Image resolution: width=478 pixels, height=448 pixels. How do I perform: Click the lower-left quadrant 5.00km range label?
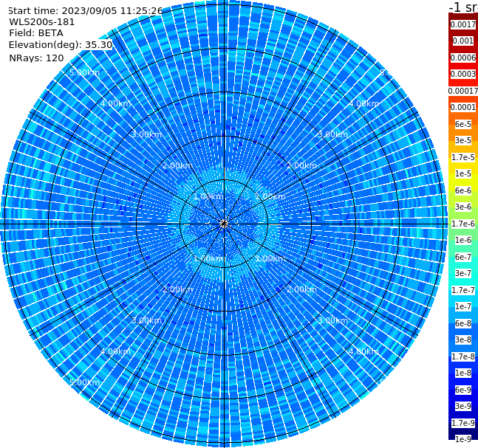tap(84, 382)
